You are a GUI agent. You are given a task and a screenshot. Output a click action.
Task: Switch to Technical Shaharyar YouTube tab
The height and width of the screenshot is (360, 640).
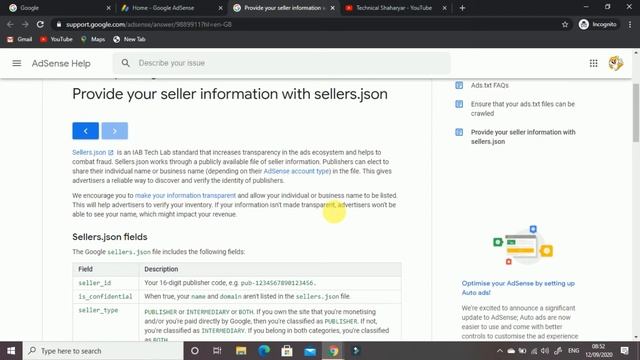(395, 8)
